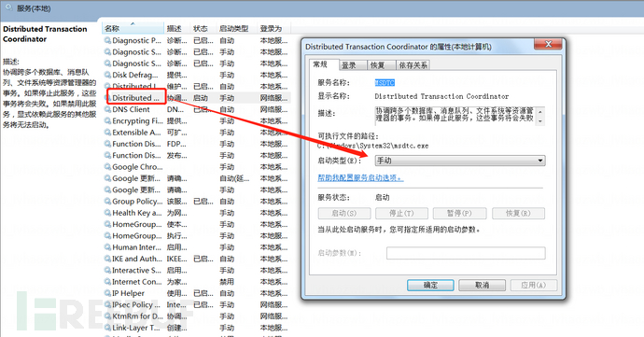Image resolution: width=644 pixels, height=337 pixels.
Task: Select first Function Dis... row with FDP description
Action: pos(197,144)
